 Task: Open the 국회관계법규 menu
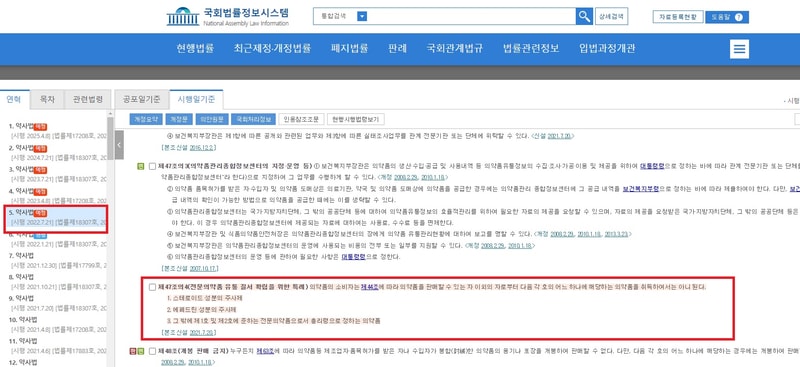[x=455, y=49]
